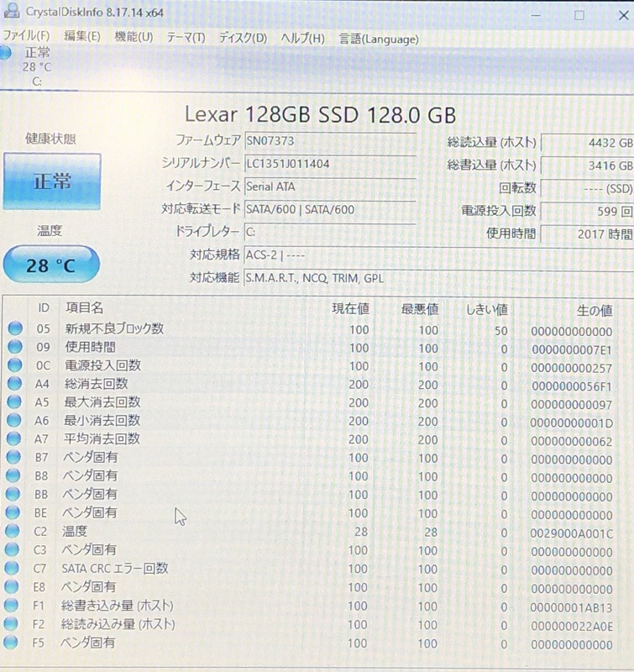Click status icon for row F1 総書き込み量
This screenshot has width=634, height=672.
11,605
